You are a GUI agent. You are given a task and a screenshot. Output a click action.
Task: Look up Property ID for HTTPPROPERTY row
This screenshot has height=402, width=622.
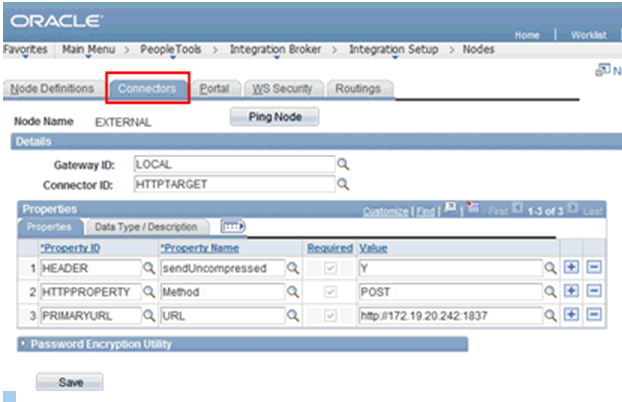pos(149,292)
